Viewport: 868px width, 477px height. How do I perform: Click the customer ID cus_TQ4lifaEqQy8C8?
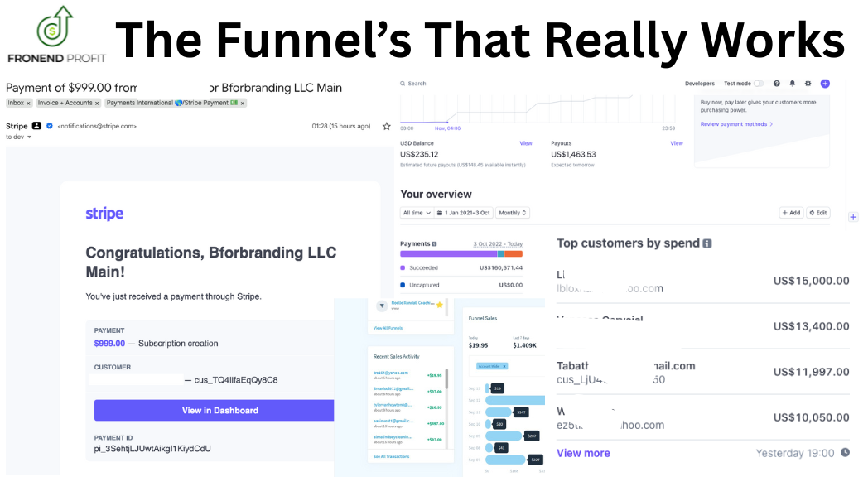coord(236,380)
